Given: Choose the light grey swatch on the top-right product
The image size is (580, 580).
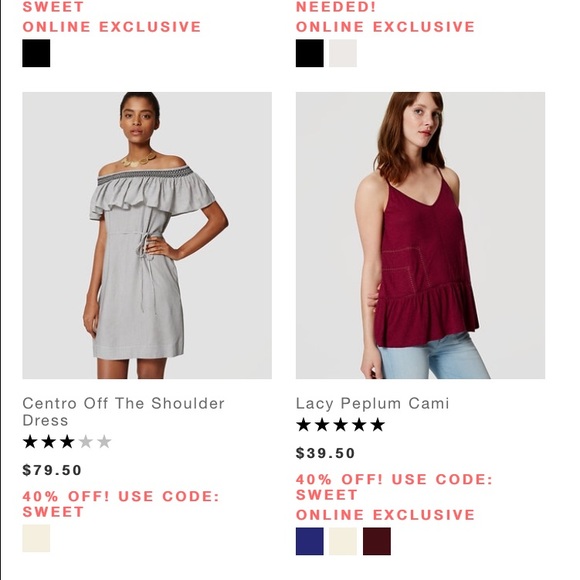Looking at the screenshot, I should click(x=343, y=53).
